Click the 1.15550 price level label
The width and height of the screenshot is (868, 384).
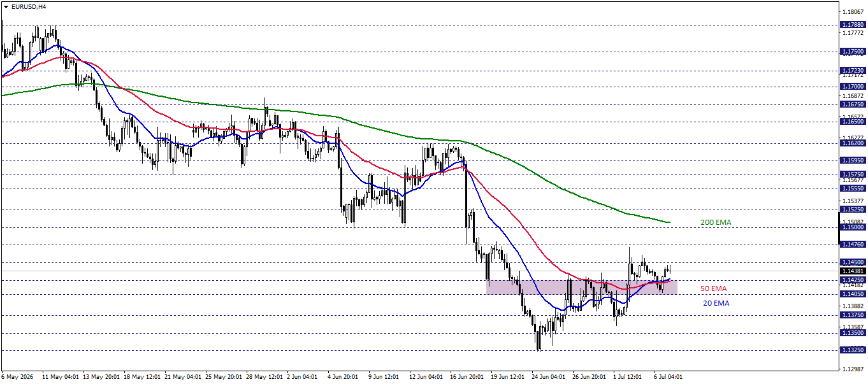(852, 188)
